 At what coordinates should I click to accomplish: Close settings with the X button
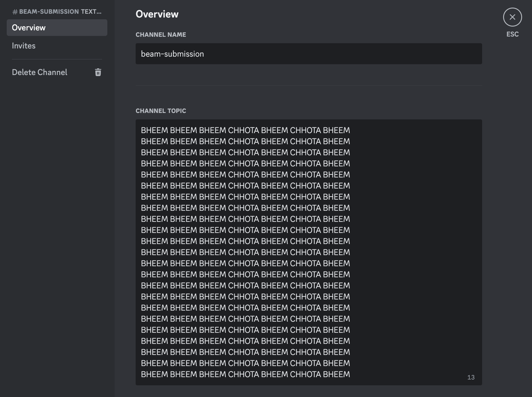[x=512, y=17]
